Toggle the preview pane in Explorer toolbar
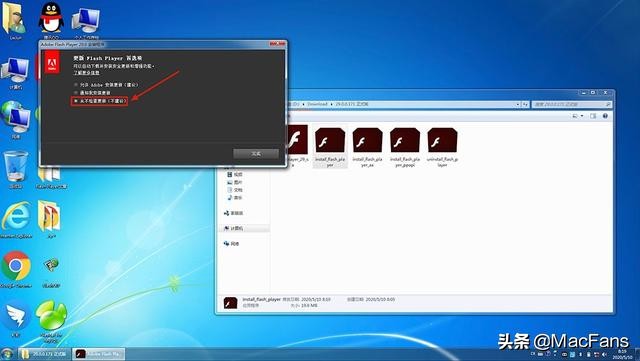 (593, 116)
